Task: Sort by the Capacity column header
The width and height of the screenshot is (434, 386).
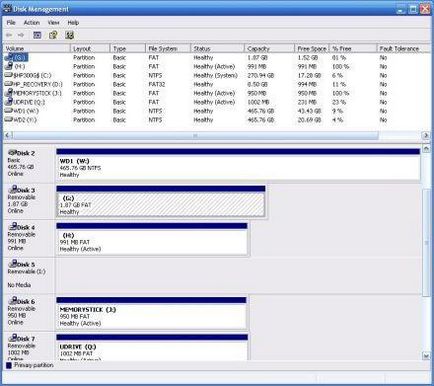Action: (x=269, y=49)
